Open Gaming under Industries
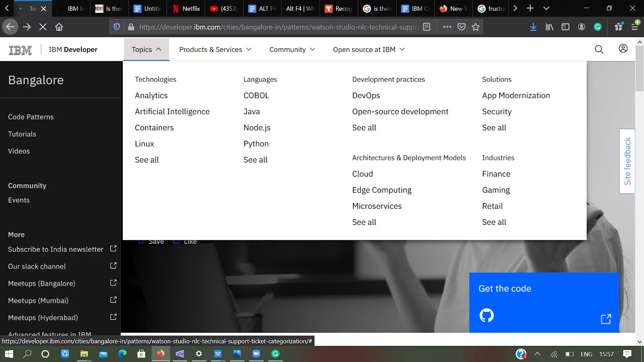Viewport: 644px width, 362px height. pos(496,190)
